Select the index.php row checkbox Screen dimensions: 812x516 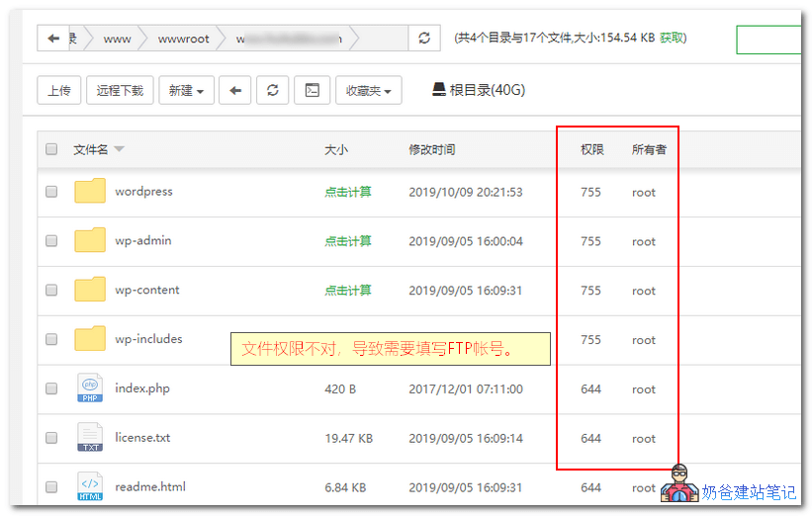(51, 389)
